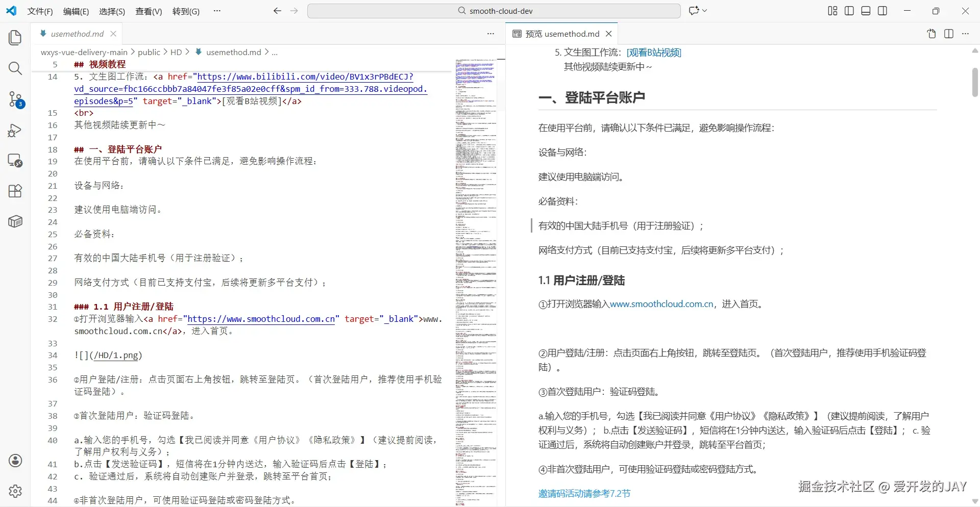Viewport: 980px width, 507px height.
Task: Split the editor using the split icon
Action: 949,34
